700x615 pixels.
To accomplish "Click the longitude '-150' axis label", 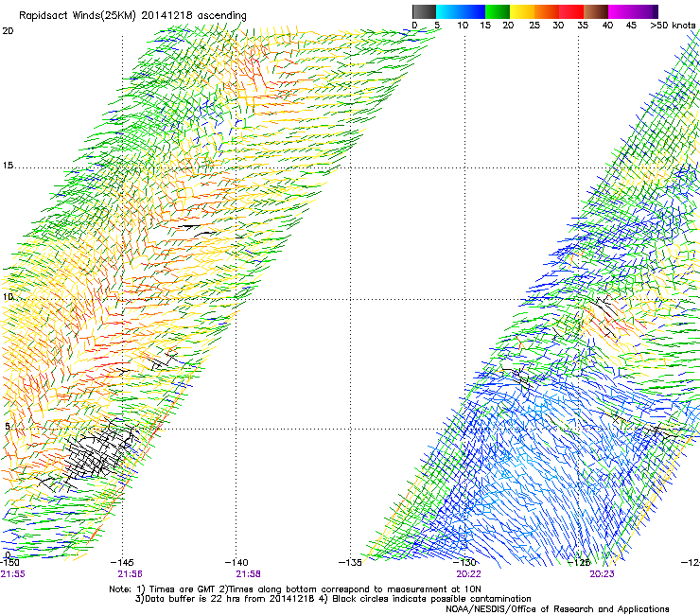I will click(9, 563).
